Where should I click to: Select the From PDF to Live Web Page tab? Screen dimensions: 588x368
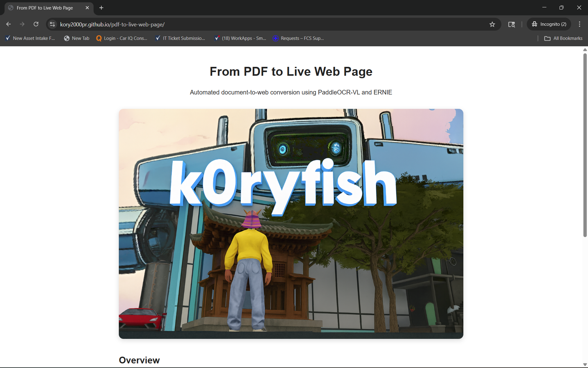[45, 8]
